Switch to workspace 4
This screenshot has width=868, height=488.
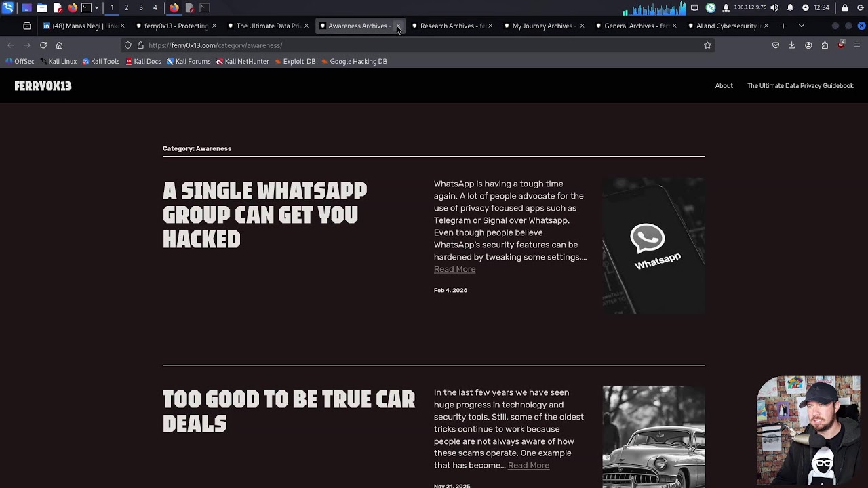point(155,7)
